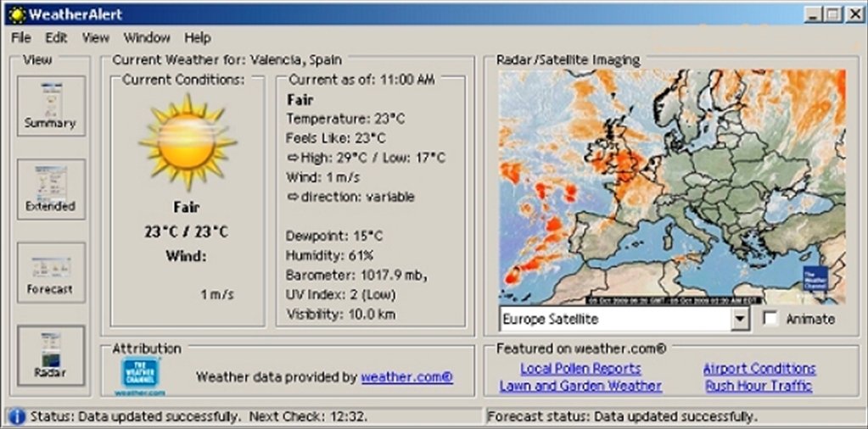
Task: Click the Europe satellite map image
Action: 672,187
